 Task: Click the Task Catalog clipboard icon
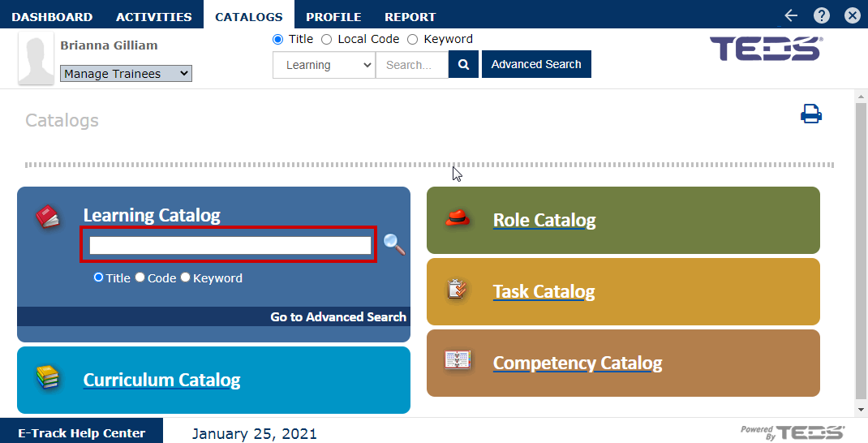point(458,290)
